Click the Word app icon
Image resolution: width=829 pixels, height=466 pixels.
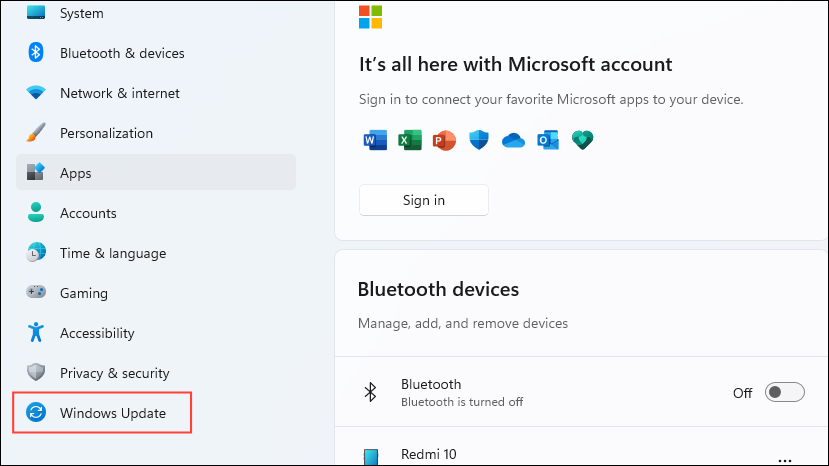375,140
